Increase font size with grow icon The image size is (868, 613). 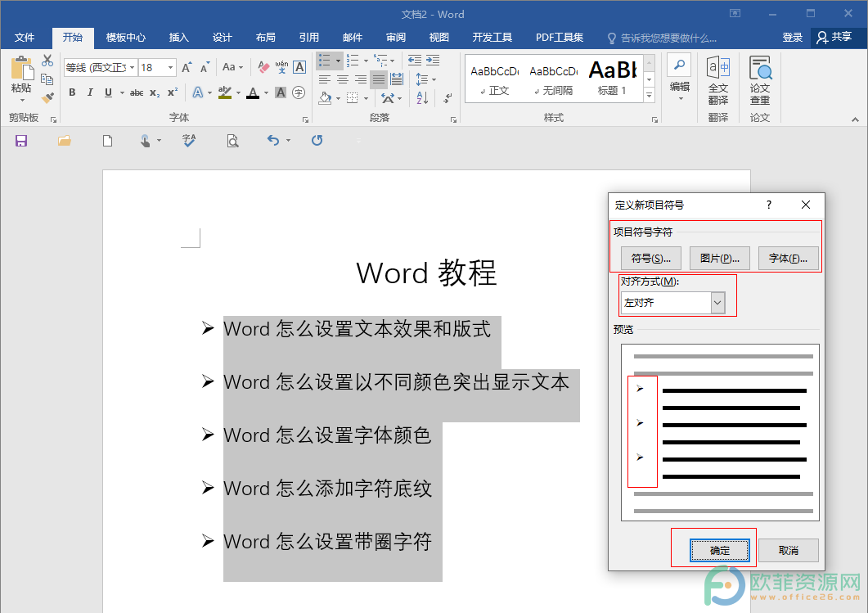coord(187,68)
